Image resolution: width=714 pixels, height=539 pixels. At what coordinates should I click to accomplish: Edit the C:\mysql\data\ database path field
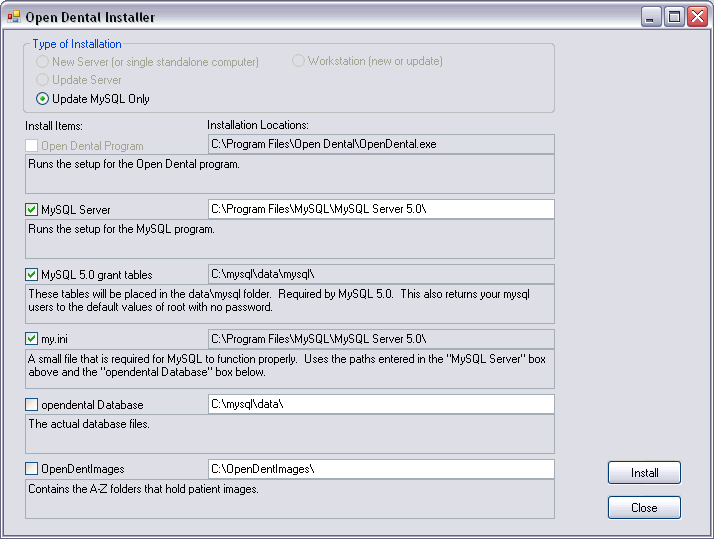(381, 404)
